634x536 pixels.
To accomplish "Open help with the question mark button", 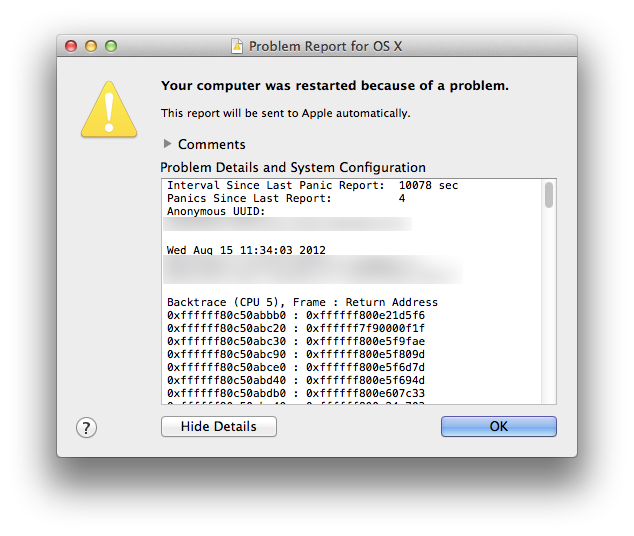I will [86, 427].
